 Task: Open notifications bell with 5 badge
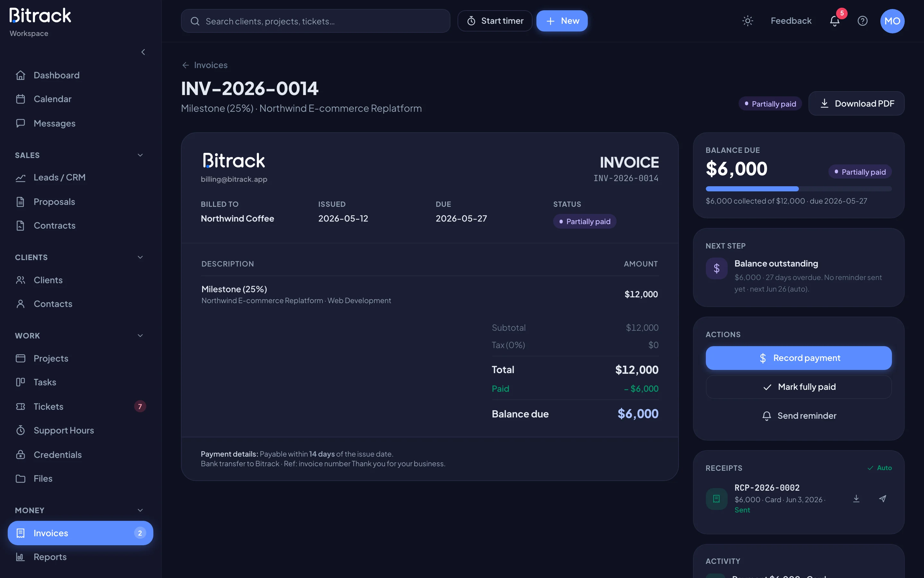tap(835, 21)
